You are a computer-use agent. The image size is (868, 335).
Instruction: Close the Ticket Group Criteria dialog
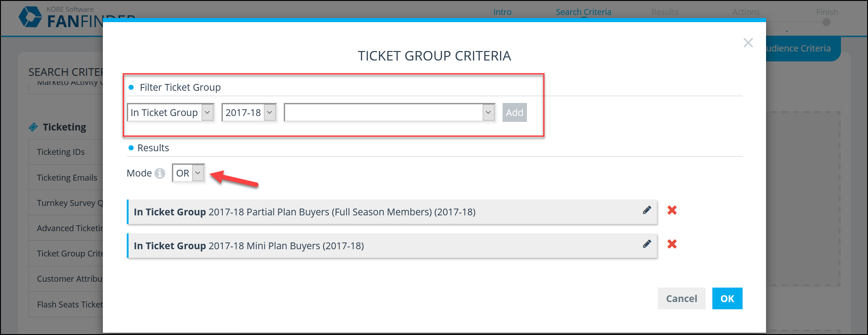click(748, 43)
